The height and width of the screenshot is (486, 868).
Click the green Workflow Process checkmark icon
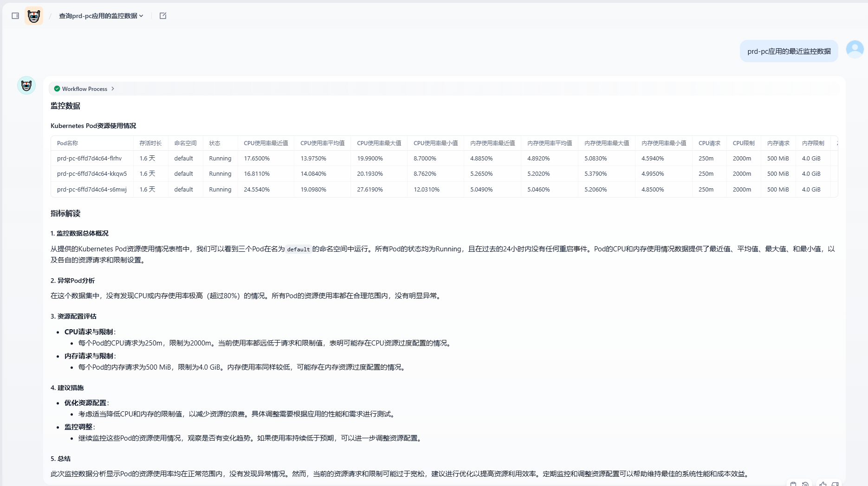coord(57,89)
